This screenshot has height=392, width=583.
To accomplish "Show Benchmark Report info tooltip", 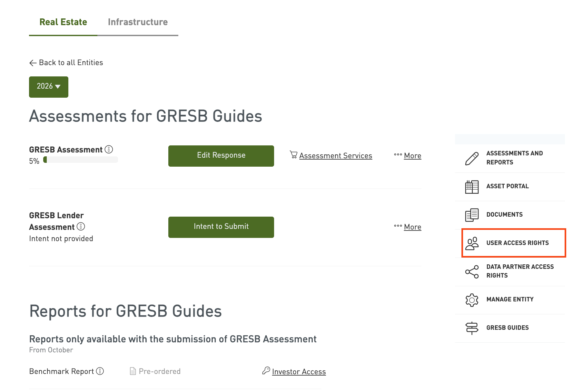I will pos(100,371).
